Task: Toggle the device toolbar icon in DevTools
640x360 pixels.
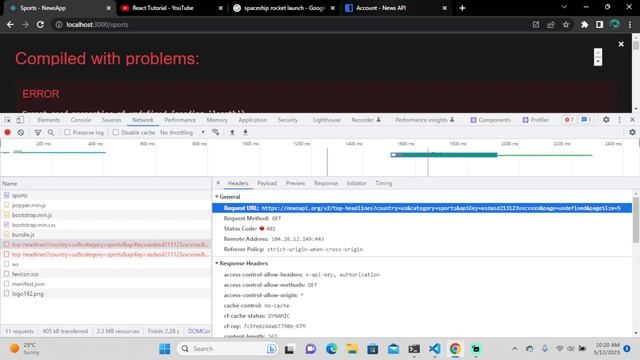Action: point(20,120)
